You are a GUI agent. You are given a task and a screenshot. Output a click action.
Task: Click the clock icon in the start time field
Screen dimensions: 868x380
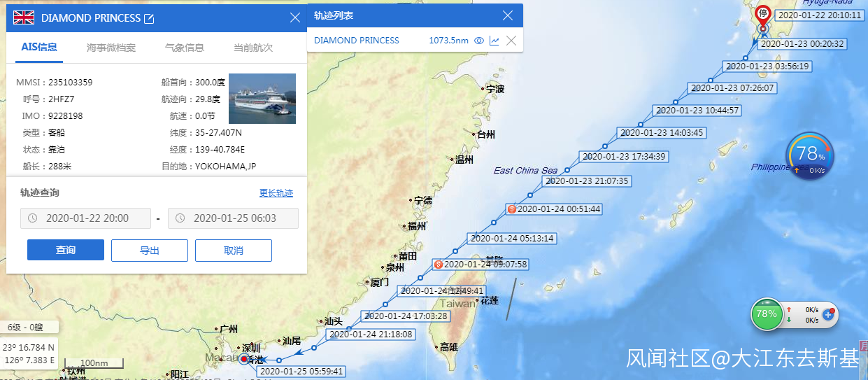click(x=32, y=218)
